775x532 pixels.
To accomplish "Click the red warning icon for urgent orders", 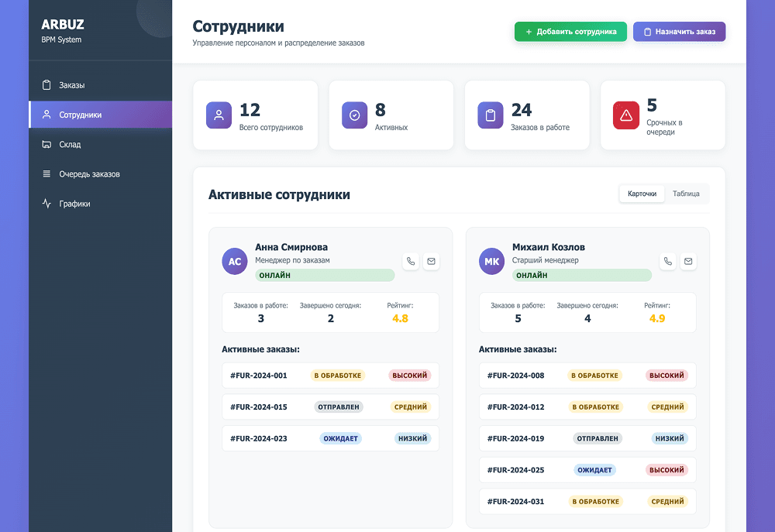I will click(x=625, y=115).
